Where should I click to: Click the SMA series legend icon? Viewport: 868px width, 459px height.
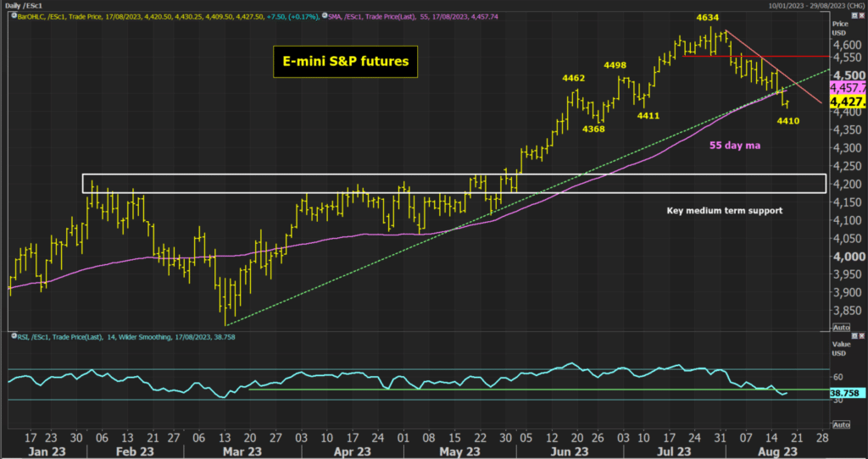click(x=325, y=17)
